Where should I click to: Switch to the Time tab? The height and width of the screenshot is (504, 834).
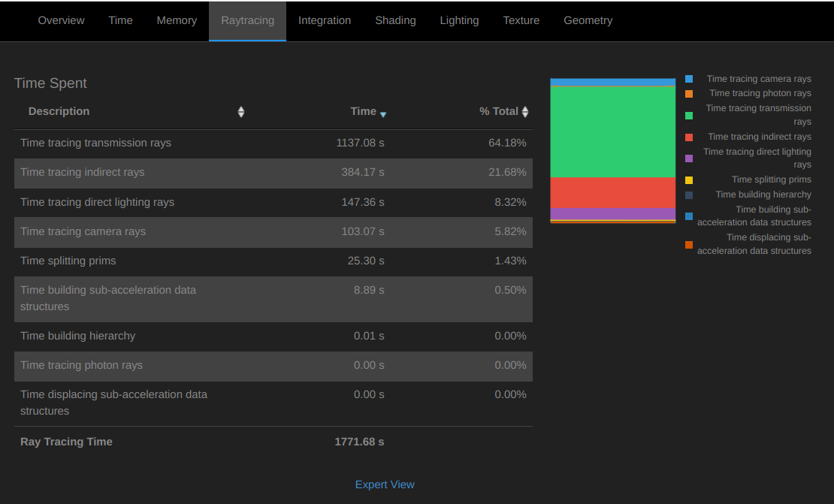(x=121, y=21)
